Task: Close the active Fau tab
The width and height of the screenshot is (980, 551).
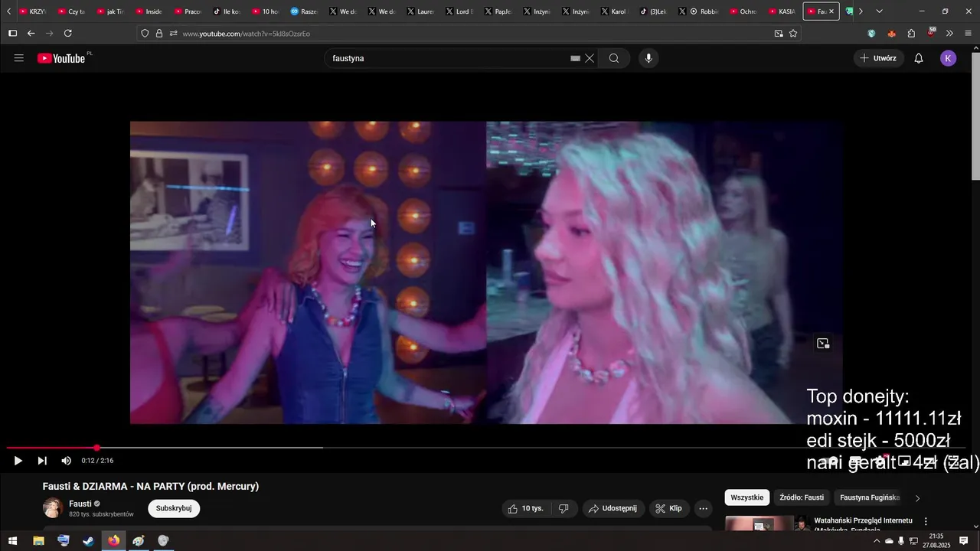Action: 831,11
